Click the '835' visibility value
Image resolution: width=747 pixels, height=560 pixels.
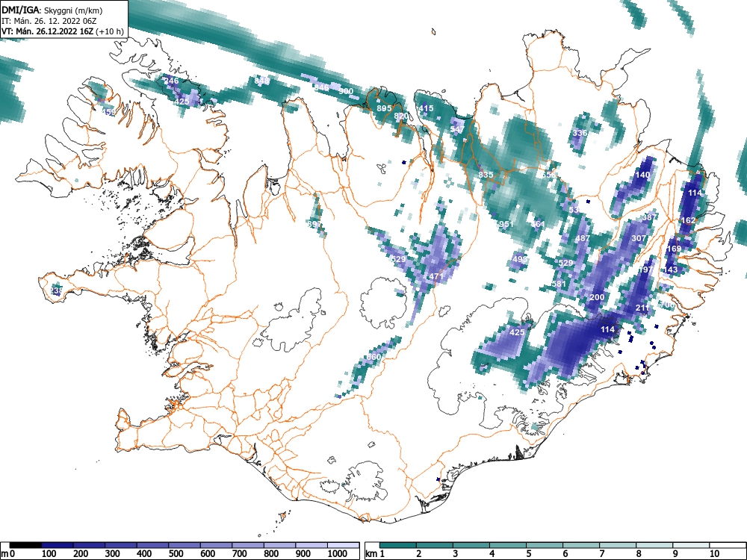point(486,175)
